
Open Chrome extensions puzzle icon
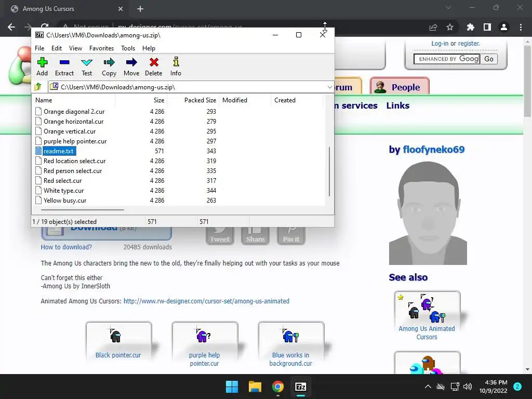[x=470, y=27]
